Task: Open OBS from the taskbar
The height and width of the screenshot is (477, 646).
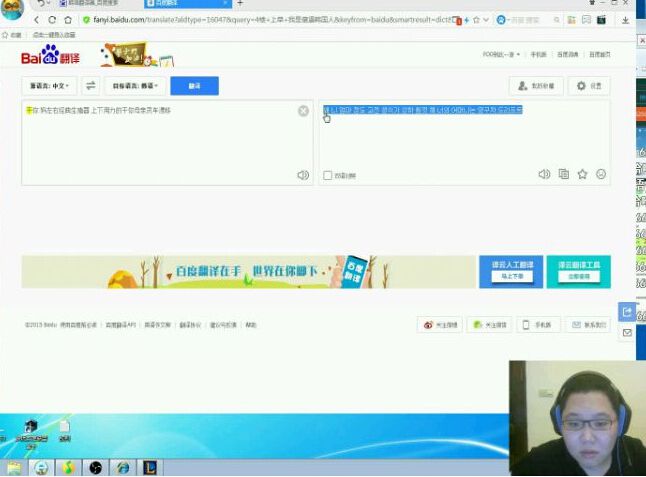Action: (96, 468)
